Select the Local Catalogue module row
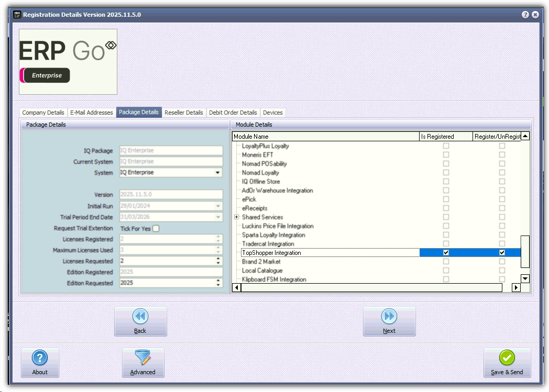Screen dimensions: 549x392 pos(262,271)
